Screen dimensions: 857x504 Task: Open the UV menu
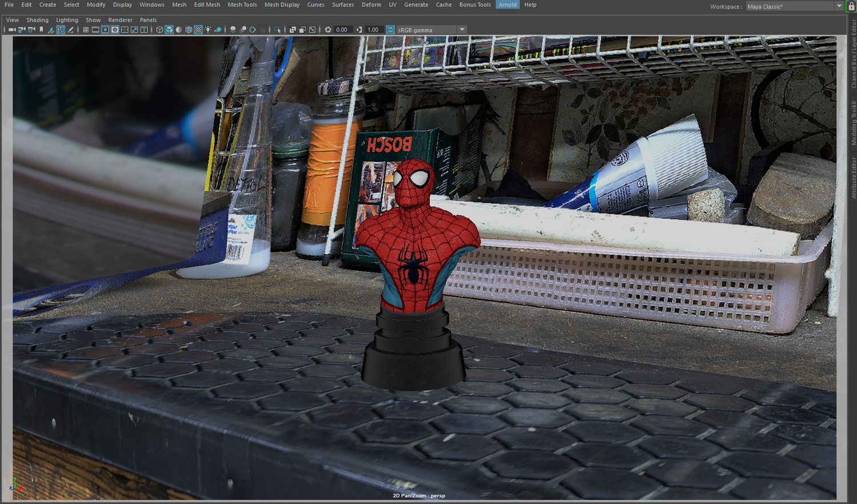pos(393,5)
